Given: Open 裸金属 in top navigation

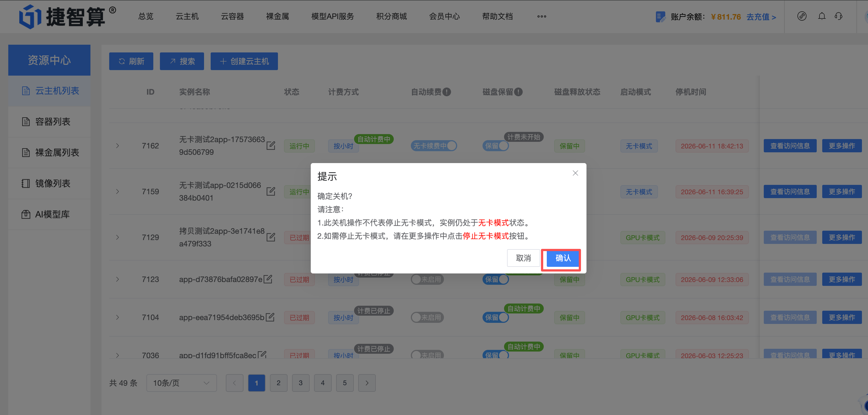Looking at the screenshot, I should click(x=278, y=17).
